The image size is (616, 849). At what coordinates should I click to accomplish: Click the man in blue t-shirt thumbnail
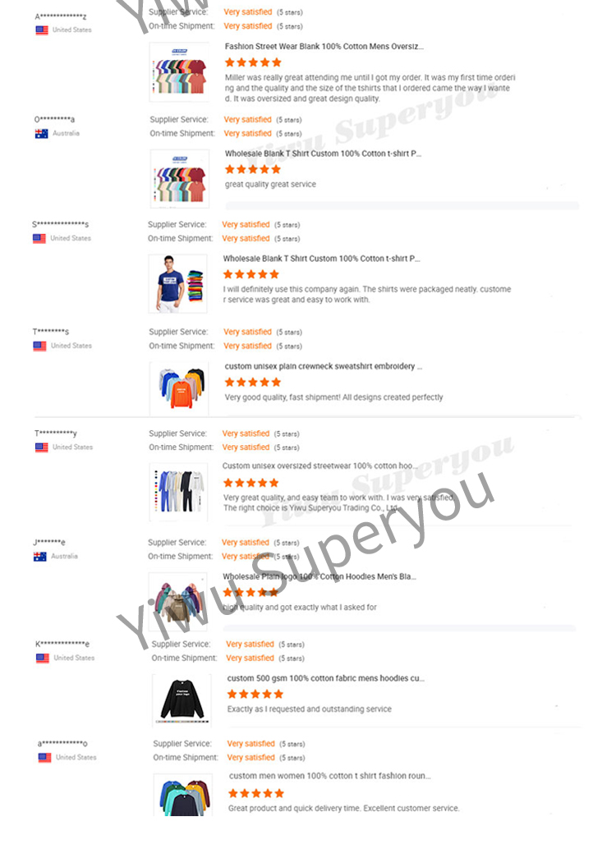[177, 284]
